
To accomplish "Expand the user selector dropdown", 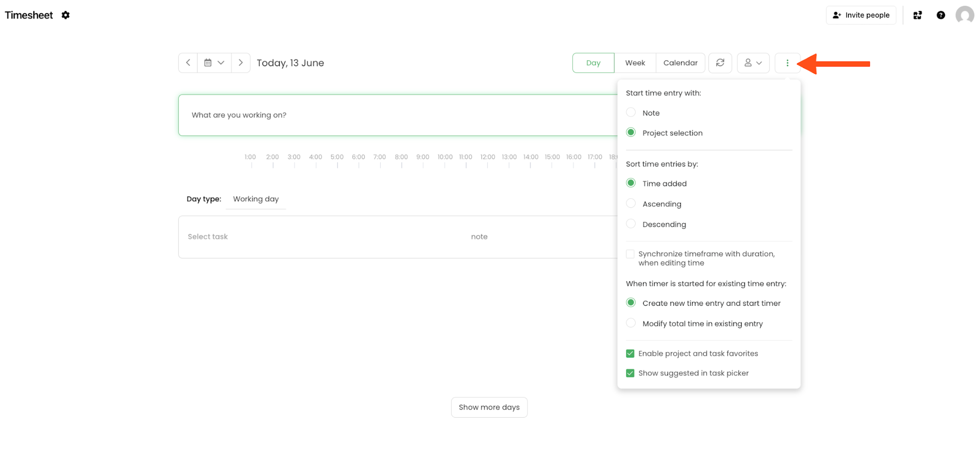I will click(753, 63).
